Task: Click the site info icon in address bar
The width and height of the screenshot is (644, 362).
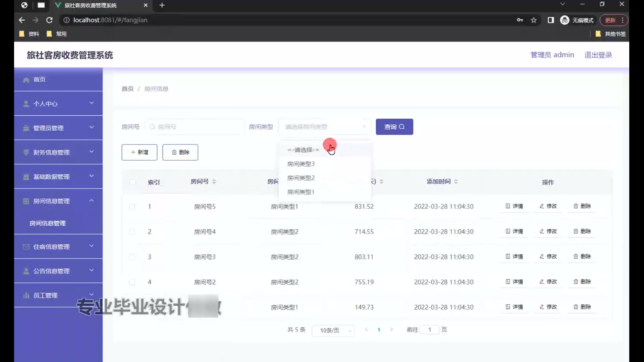Action: 66,20
